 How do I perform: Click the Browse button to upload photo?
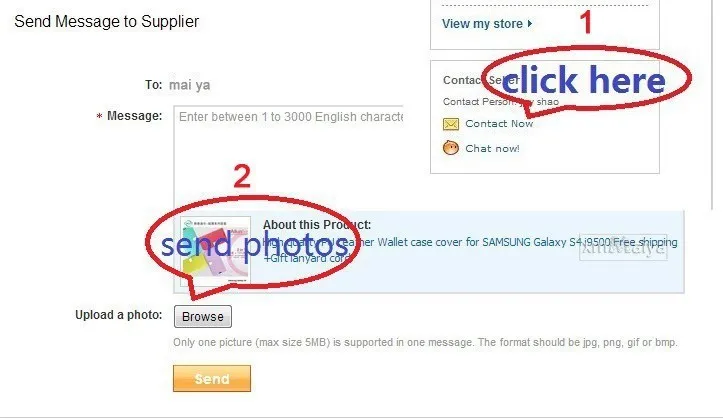[202, 317]
